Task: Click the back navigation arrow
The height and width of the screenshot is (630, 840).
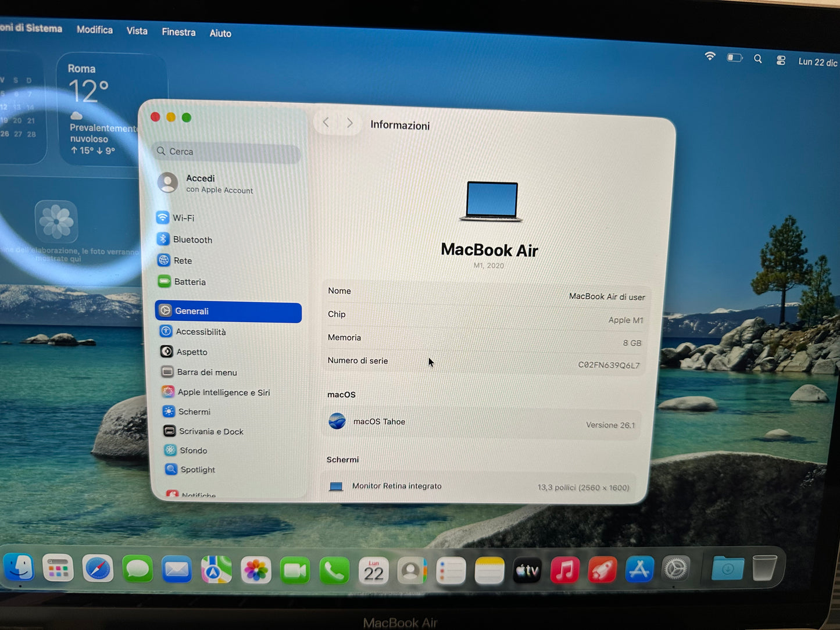Action: click(x=326, y=122)
